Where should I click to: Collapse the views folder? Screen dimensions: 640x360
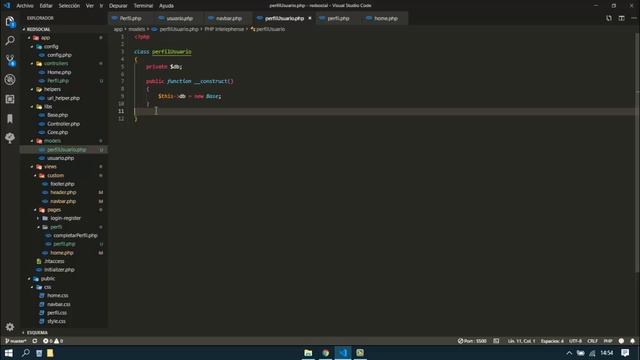coord(50,167)
